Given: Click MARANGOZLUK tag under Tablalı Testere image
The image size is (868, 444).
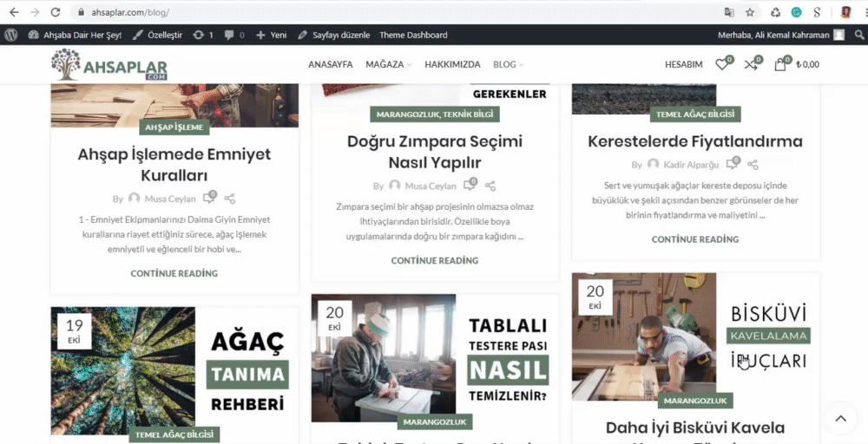Looking at the screenshot, I should tap(435, 422).
